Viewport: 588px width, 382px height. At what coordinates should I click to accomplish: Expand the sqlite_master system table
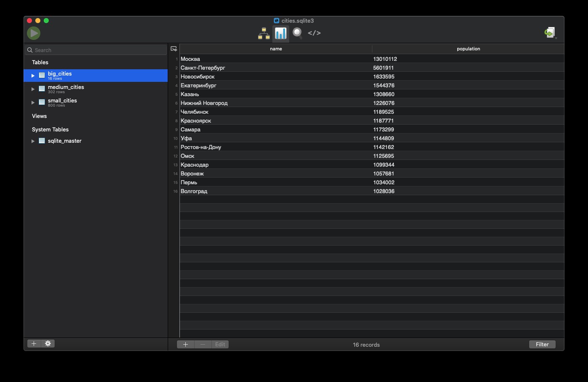click(33, 141)
